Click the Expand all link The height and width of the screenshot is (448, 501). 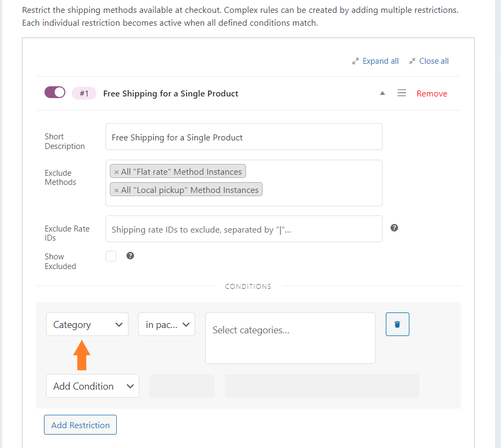(x=380, y=61)
